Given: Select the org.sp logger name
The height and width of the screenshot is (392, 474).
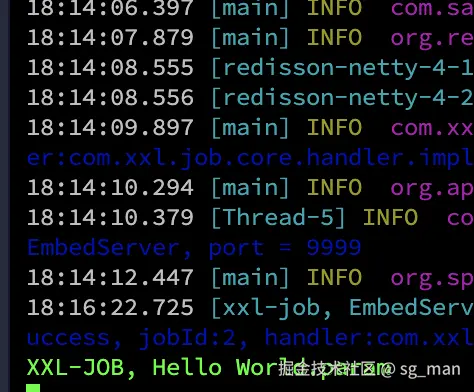Looking at the screenshot, I should 432,279.
